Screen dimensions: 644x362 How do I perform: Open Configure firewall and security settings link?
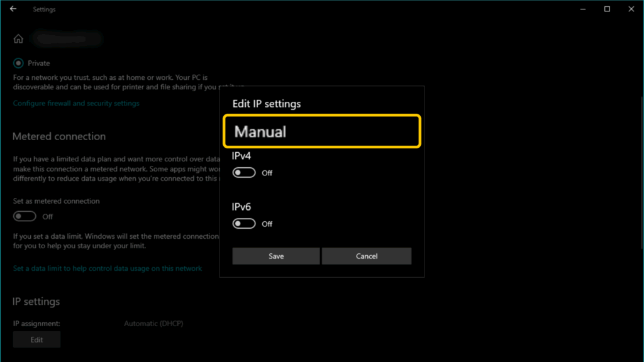click(76, 104)
